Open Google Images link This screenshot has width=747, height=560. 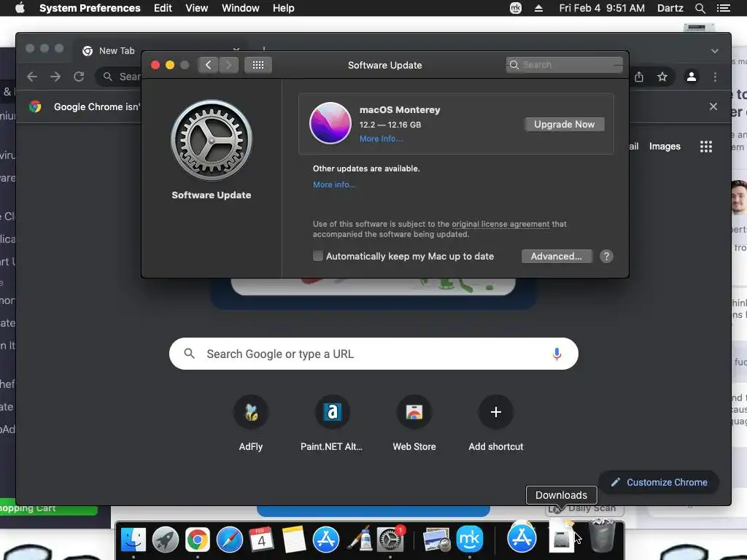click(665, 146)
